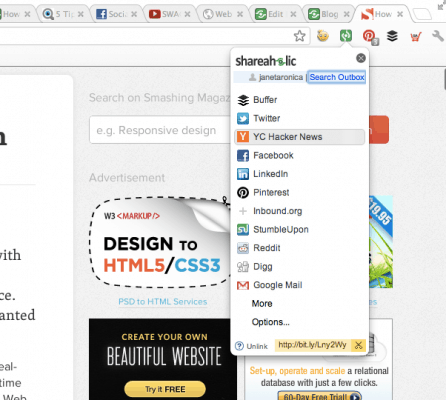Screen dimensions: 446x400
Task: Click the red shopping cart extension icon
Action: [x=416, y=36]
